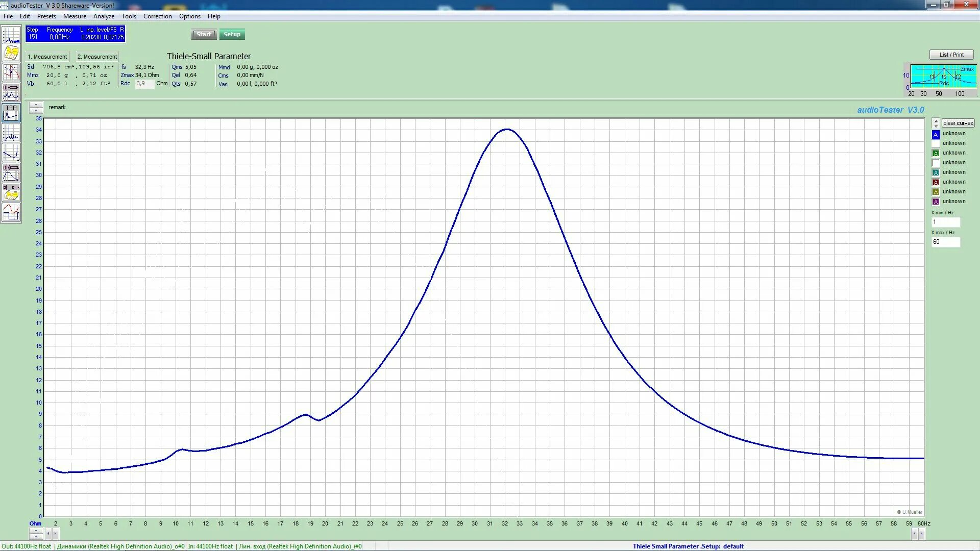Screen dimensions: 980x551
Task: Open the Measure menu
Action: [x=75, y=16]
